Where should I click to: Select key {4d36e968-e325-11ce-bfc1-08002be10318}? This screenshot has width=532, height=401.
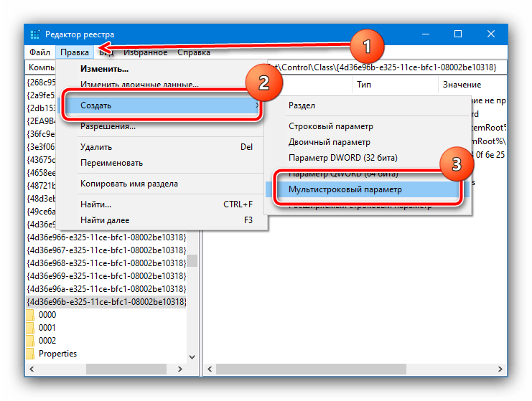pos(106,263)
